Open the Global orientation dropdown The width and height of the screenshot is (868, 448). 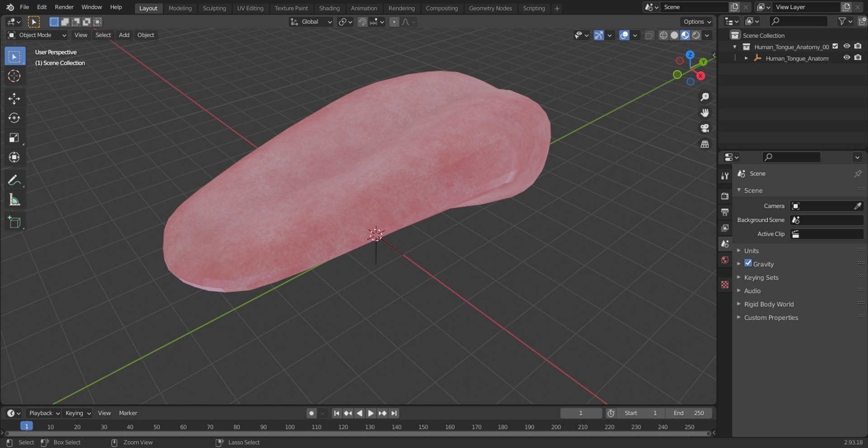(311, 22)
